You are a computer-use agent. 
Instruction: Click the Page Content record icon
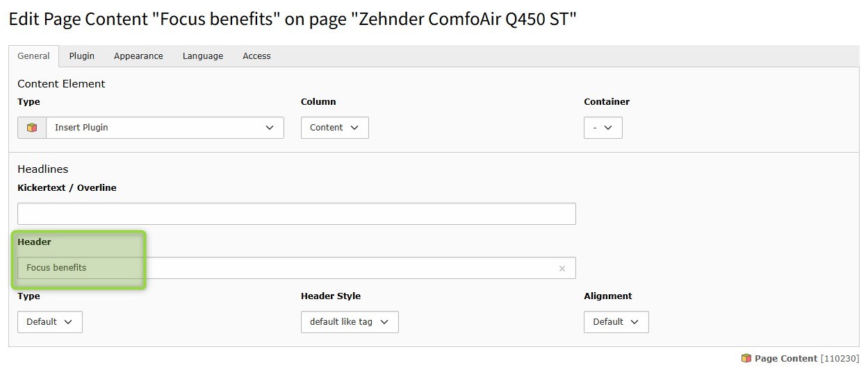click(x=746, y=359)
